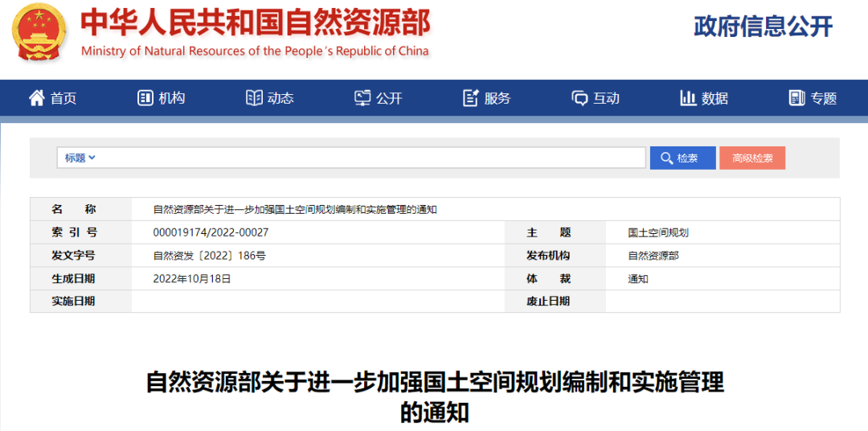Open the 公开 navigation menu

[389, 98]
